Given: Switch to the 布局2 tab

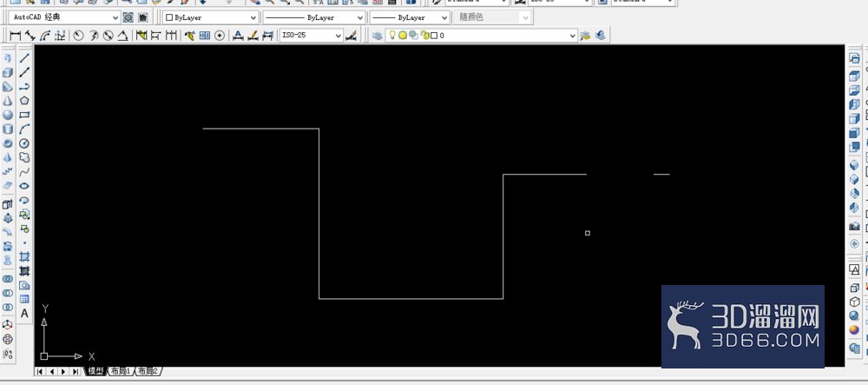Looking at the screenshot, I should pyautogui.click(x=148, y=371).
